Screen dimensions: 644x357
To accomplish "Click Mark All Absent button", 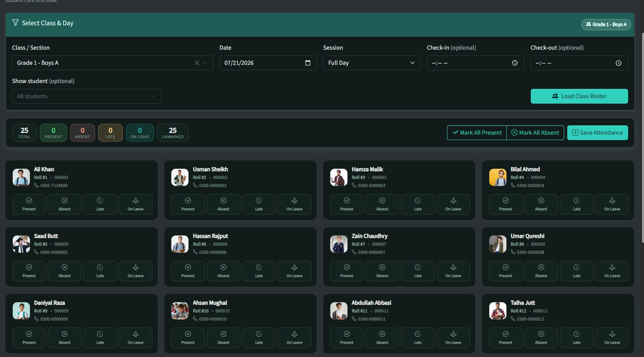I will (x=535, y=133).
